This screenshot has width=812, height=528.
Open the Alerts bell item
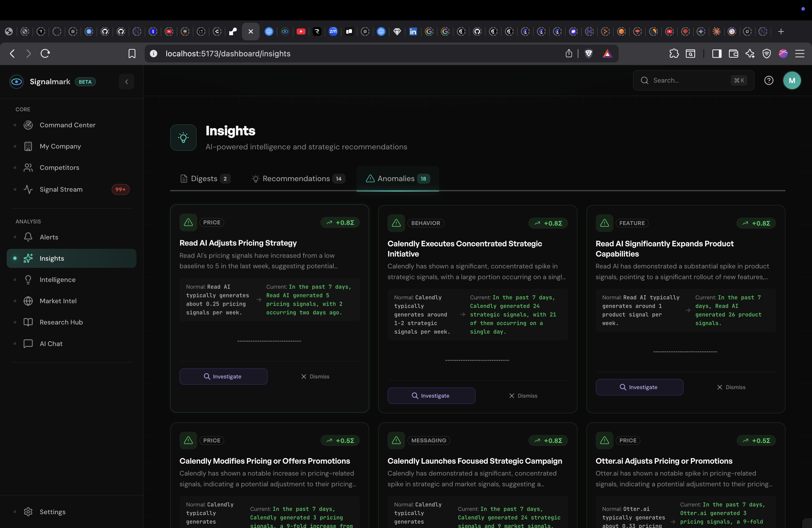click(49, 237)
